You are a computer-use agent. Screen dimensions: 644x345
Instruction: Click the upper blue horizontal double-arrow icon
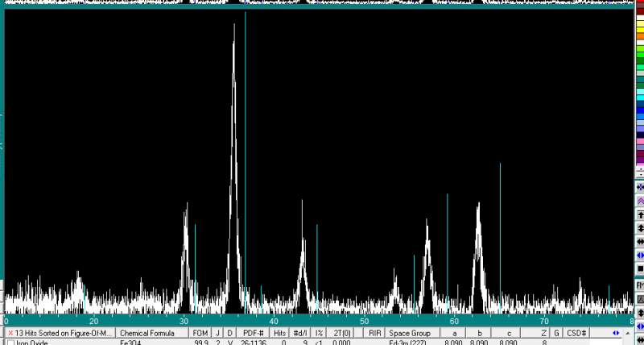click(x=640, y=256)
